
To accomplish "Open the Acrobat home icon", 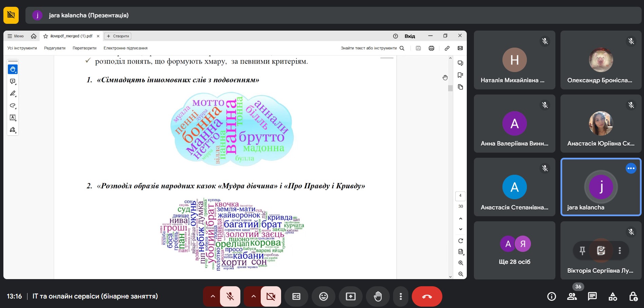I will click(x=34, y=36).
